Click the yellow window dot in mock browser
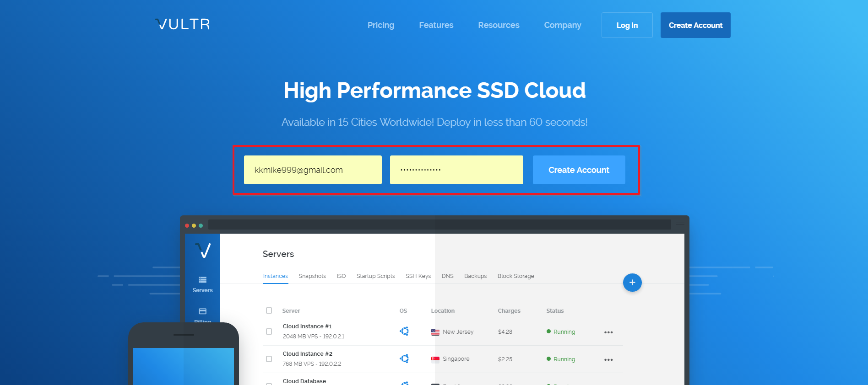868x385 pixels. point(194,225)
